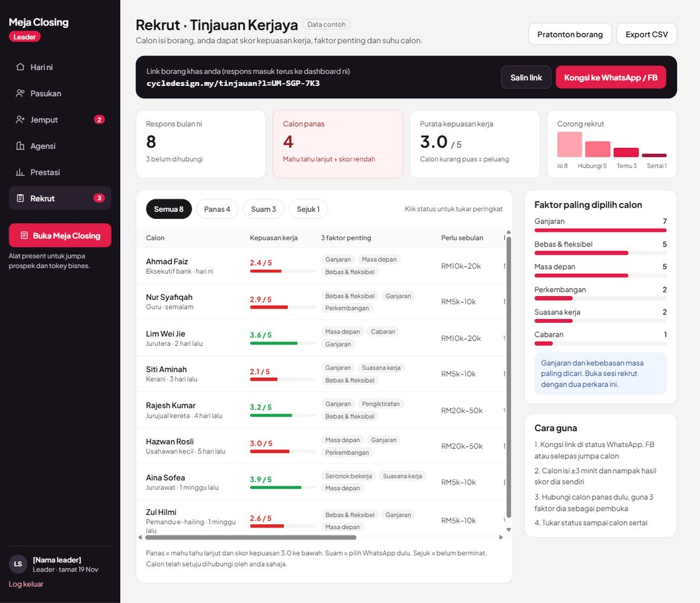This screenshot has width=700, height=603.
Task: Click the Ganjaran factor bar in side panel
Action: click(x=601, y=231)
